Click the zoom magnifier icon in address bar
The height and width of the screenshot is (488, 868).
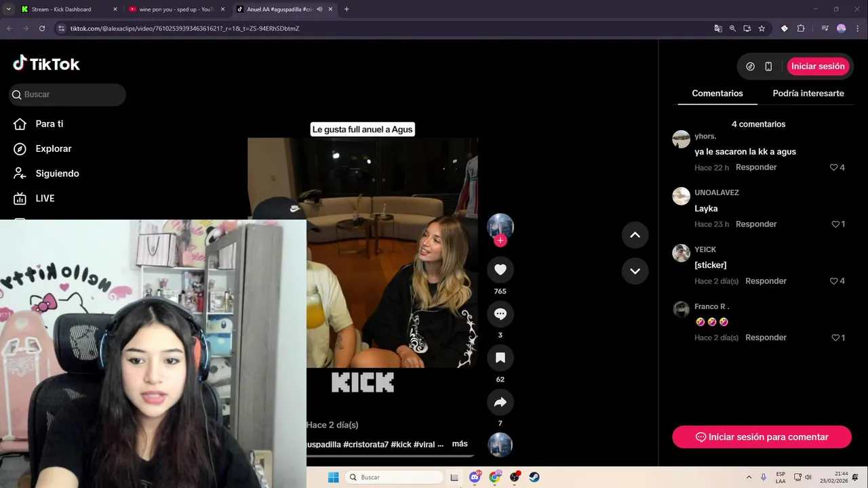pyautogui.click(x=732, y=28)
